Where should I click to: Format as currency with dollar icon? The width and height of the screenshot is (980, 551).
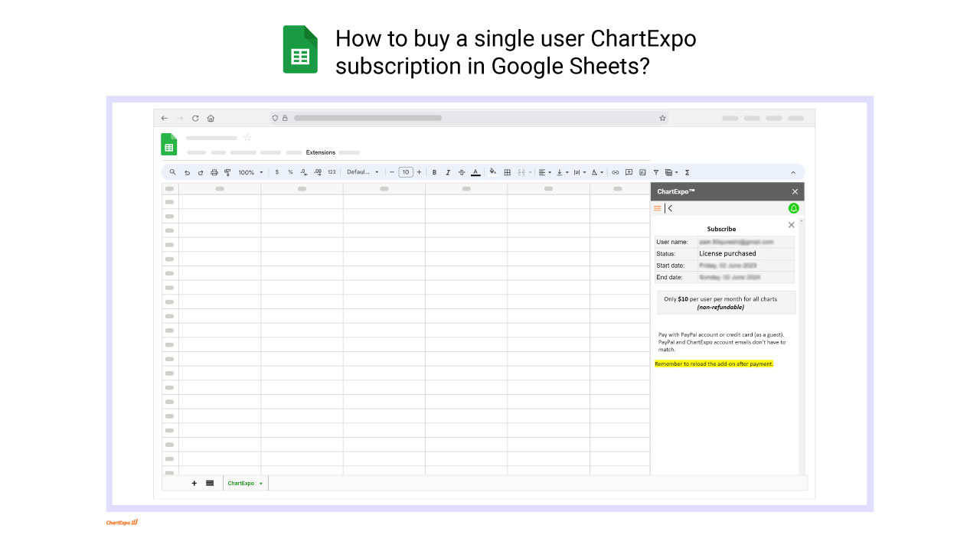[x=277, y=172]
